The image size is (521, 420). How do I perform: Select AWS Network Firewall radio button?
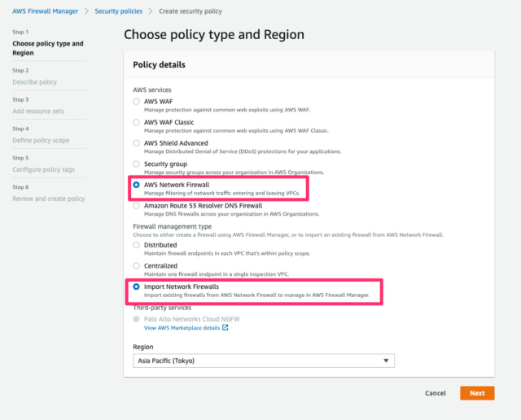tap(136, 185)
